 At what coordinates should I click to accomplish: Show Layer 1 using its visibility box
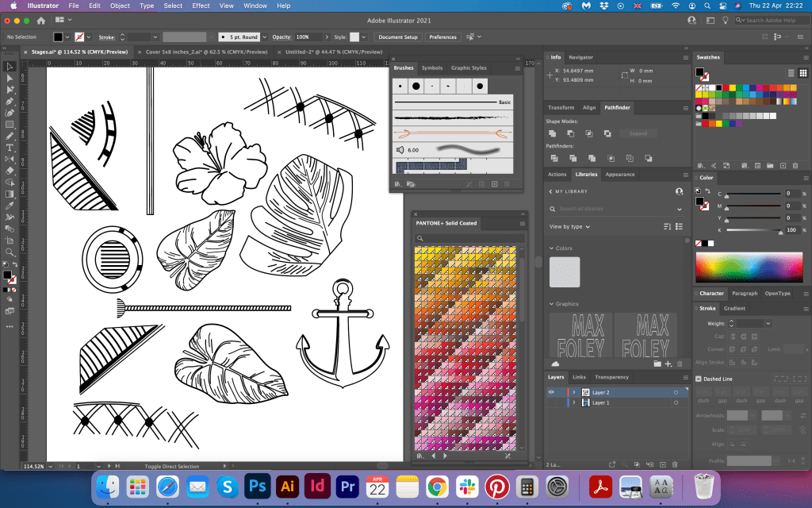[551, 403]
